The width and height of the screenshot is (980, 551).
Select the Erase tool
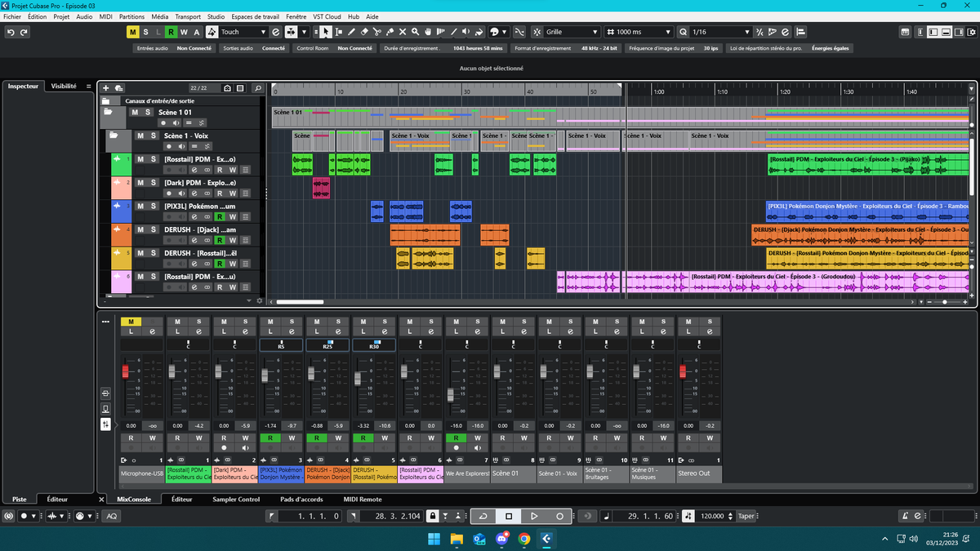(x=363, y=32)
